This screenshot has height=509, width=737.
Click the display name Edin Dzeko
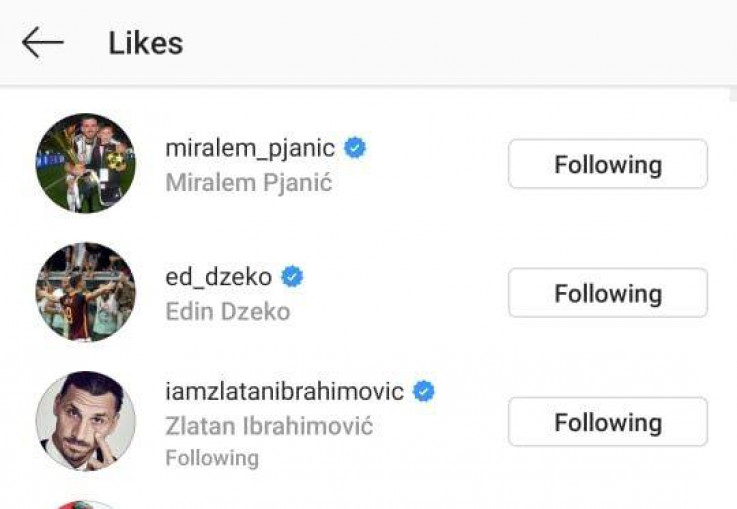pyautogui.click(x=227, y=311)
